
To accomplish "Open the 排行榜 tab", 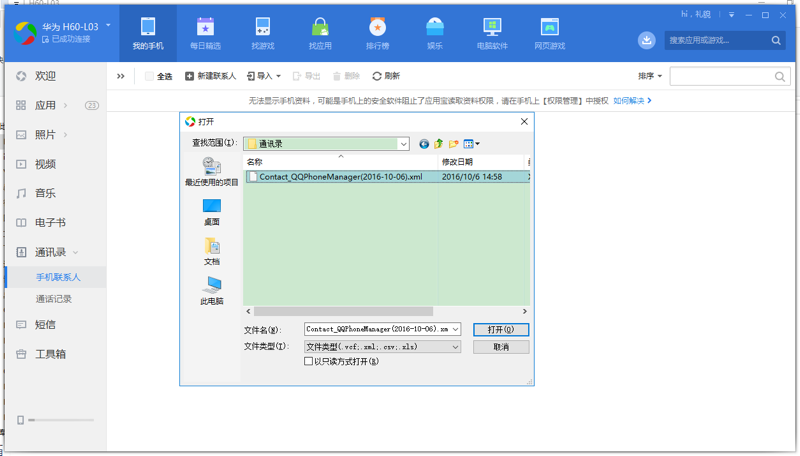I will pos(378,34).
